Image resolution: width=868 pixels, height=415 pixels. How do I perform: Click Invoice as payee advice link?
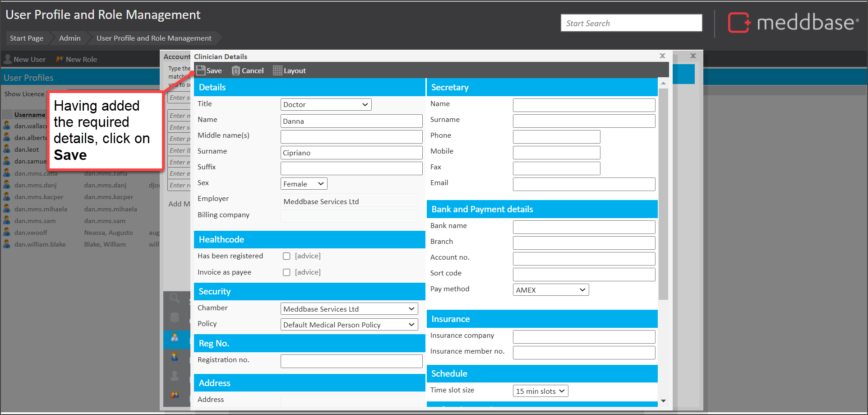(308, 272)
